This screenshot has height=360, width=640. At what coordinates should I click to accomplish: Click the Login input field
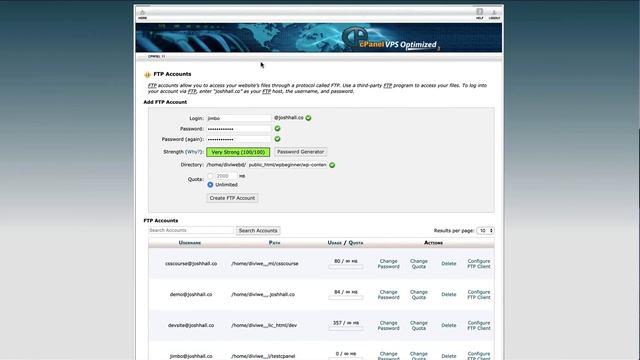(239, 118)
